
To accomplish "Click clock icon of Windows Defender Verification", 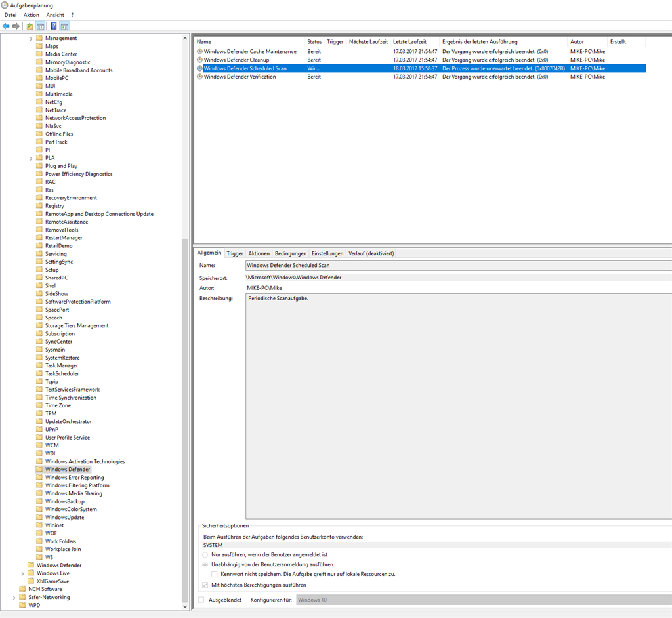I will click(199, 77).
